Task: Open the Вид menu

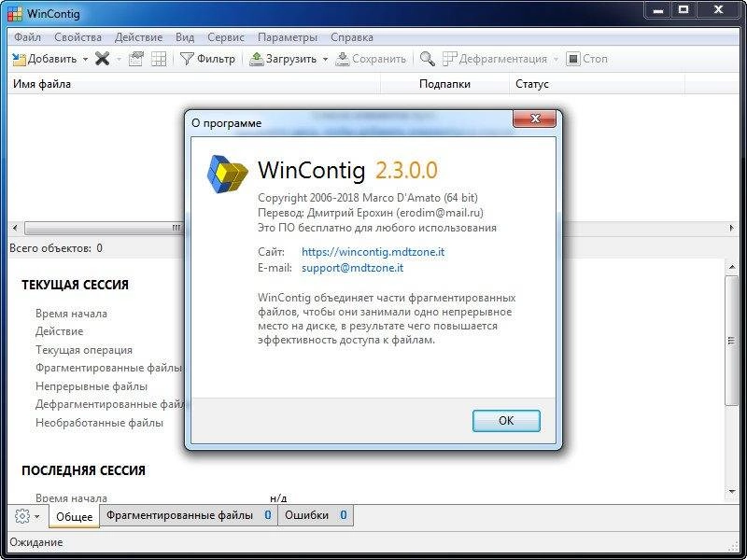Action: 185,37
